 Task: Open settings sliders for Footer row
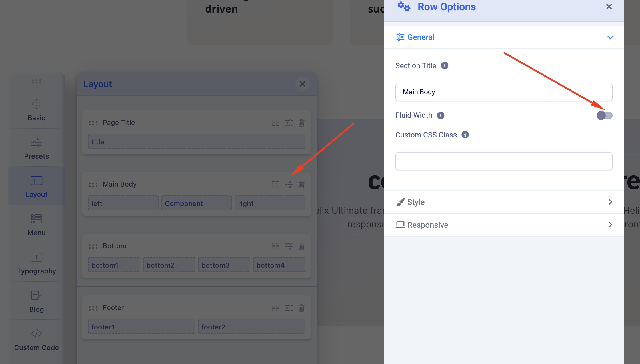tap(289, 308)
